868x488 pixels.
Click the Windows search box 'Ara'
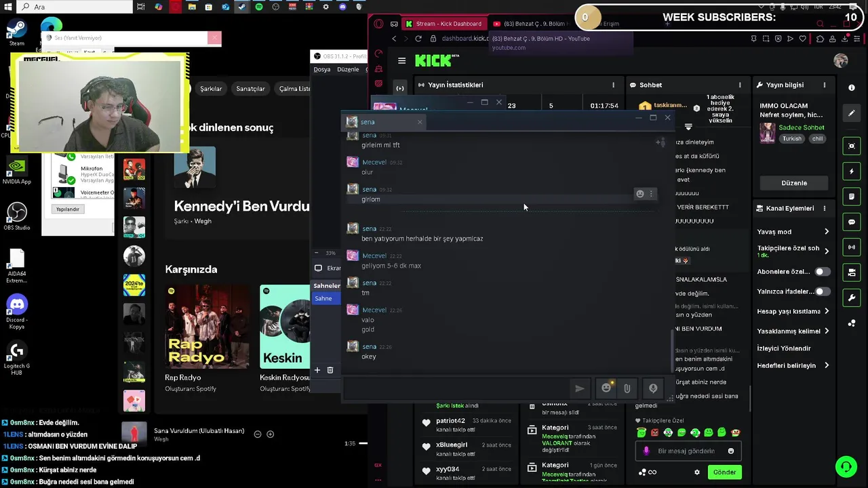click(x=73, y=7)
